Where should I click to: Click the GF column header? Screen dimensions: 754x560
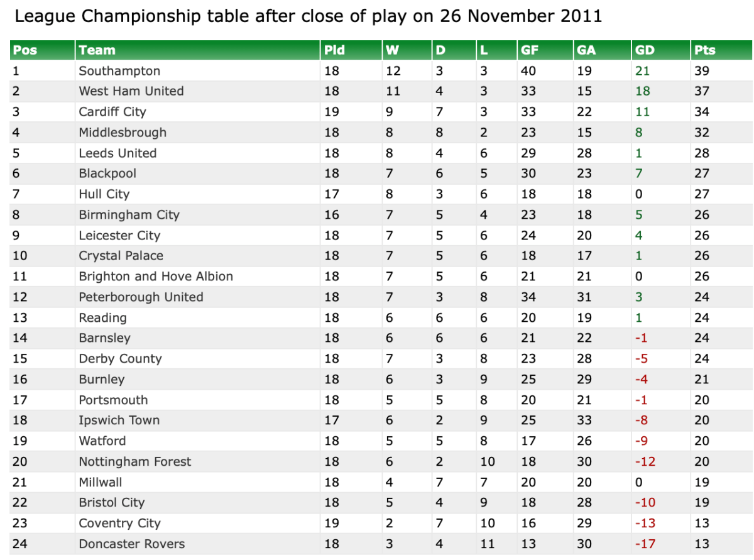pos(529,50)
